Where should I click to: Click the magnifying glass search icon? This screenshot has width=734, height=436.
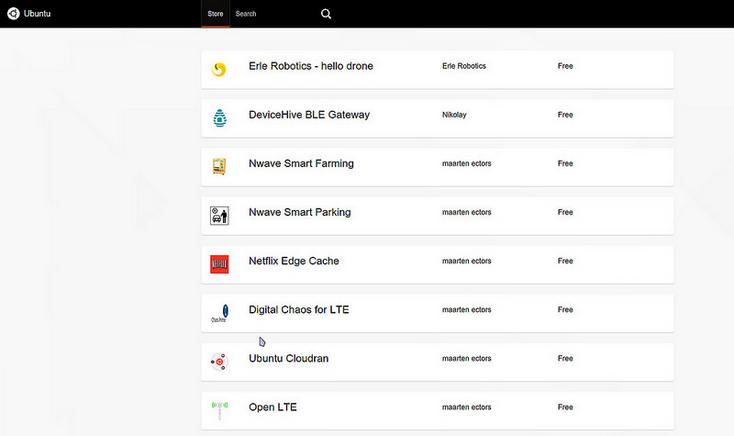click(x=326, y=14)
